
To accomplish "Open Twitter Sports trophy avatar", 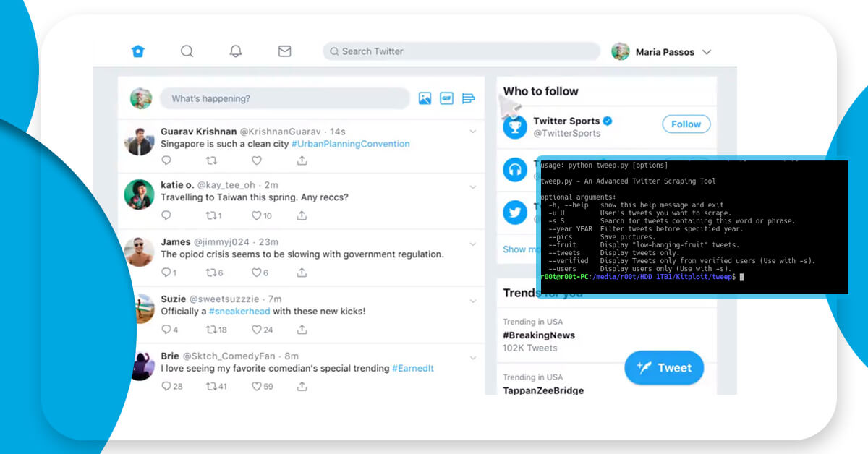I will pos(516,127).
